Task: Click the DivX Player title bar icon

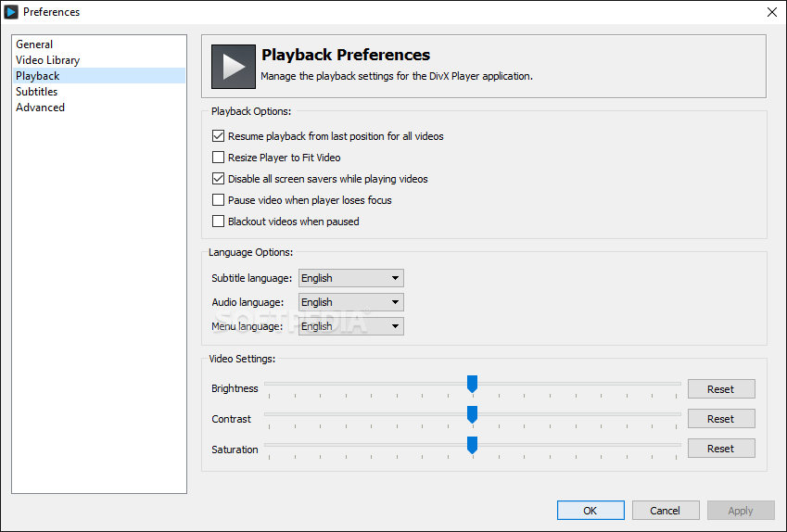Action: pos(11,12)
